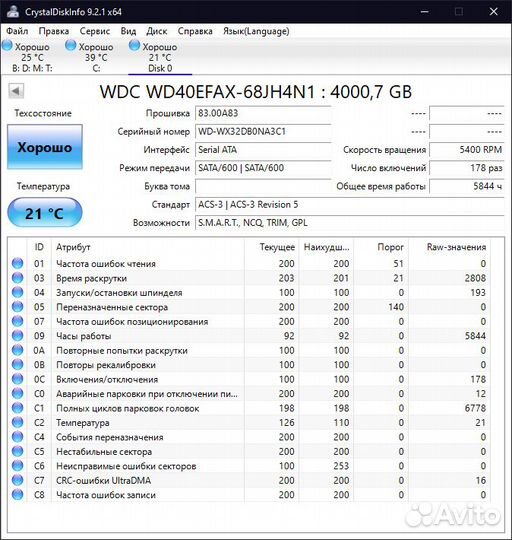This screenshot has width=512, height=540.
Task: Click status icon of attribute 09 row
Action: pos(18,336)
